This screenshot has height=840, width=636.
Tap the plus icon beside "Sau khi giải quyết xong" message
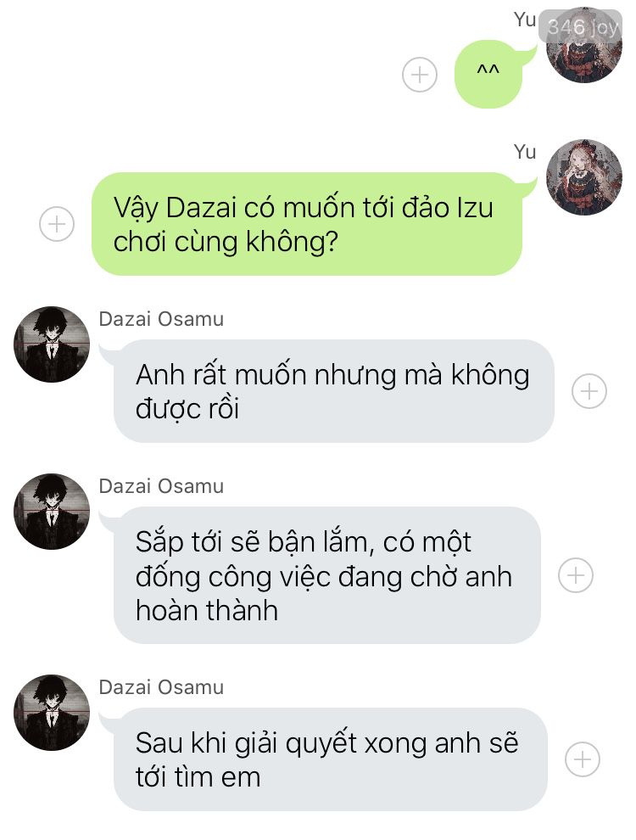point(583,759)
